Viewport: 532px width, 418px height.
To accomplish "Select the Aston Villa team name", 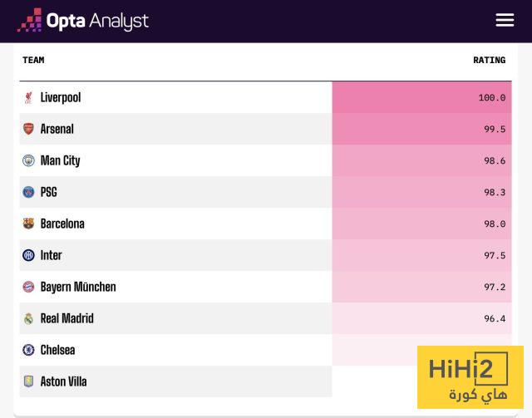I will tap(64, 382).
